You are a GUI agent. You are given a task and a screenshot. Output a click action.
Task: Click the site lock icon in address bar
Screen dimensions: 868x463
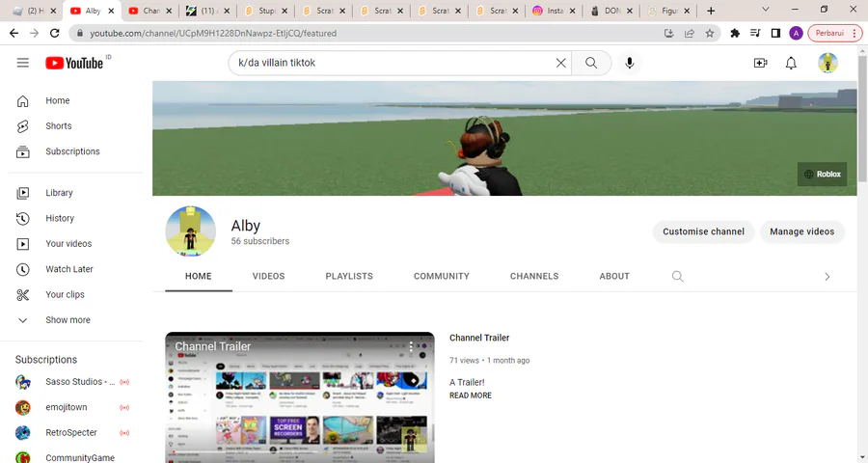pyautogui.click(x=80, y=33)
